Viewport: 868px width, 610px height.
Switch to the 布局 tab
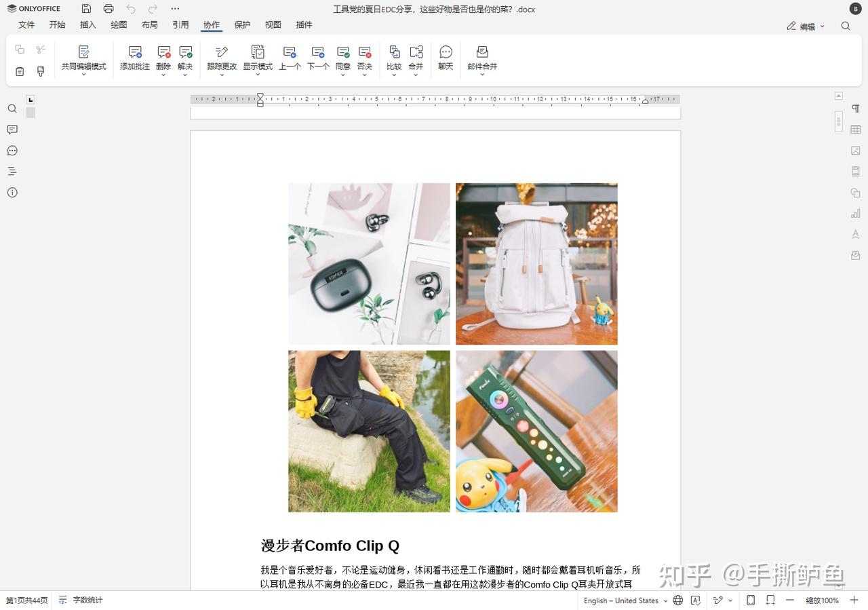(150, 25)
